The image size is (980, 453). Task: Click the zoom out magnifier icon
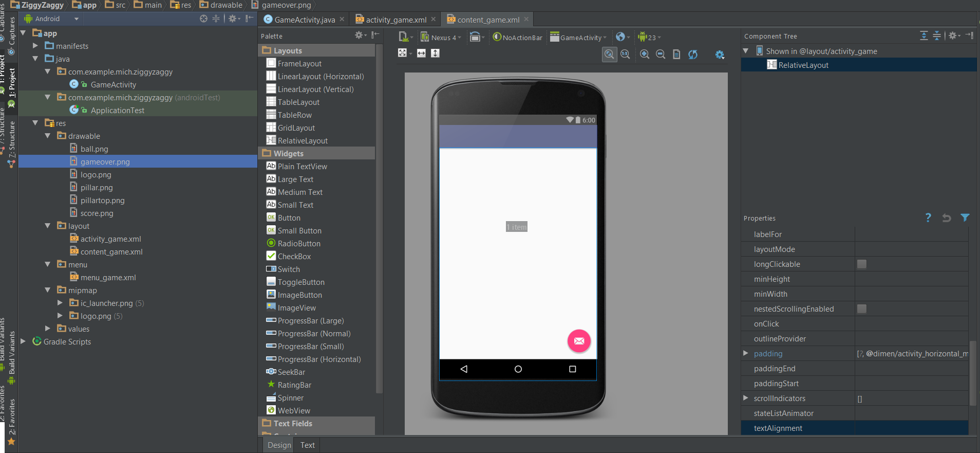[661, 55]
